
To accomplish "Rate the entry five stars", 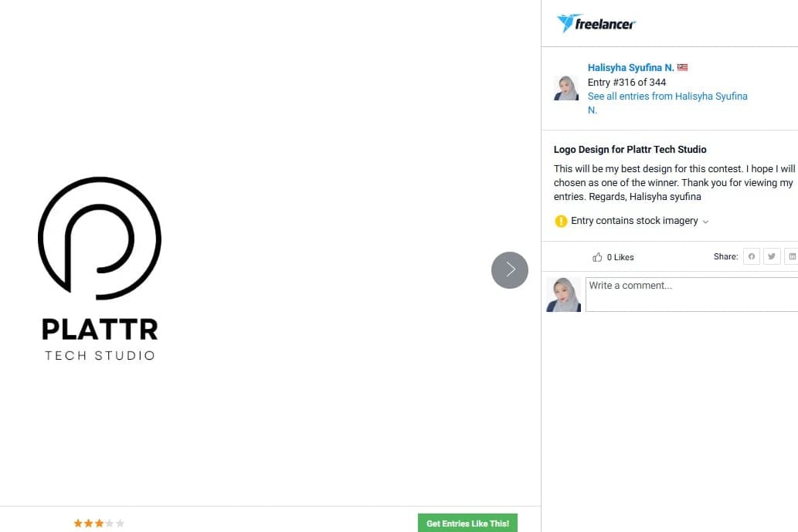I will [x=120, y=523].
